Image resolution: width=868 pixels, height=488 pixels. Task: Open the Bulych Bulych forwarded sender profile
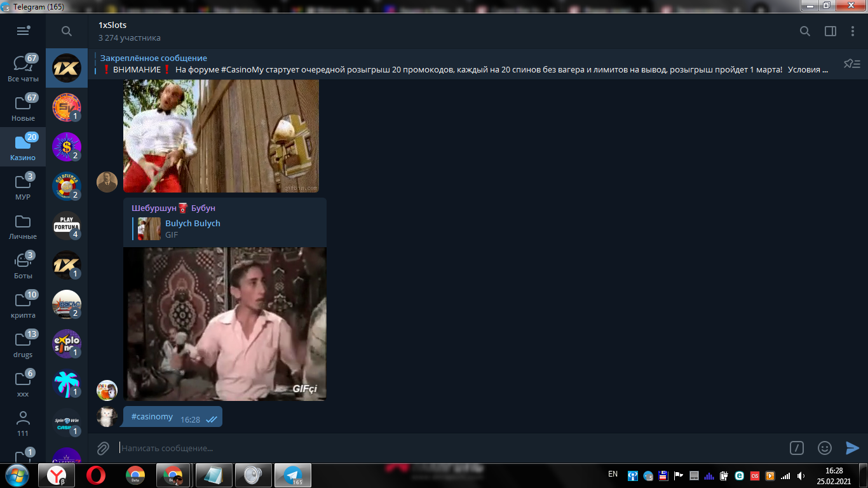pyautogui.click(x=193, y=223)
